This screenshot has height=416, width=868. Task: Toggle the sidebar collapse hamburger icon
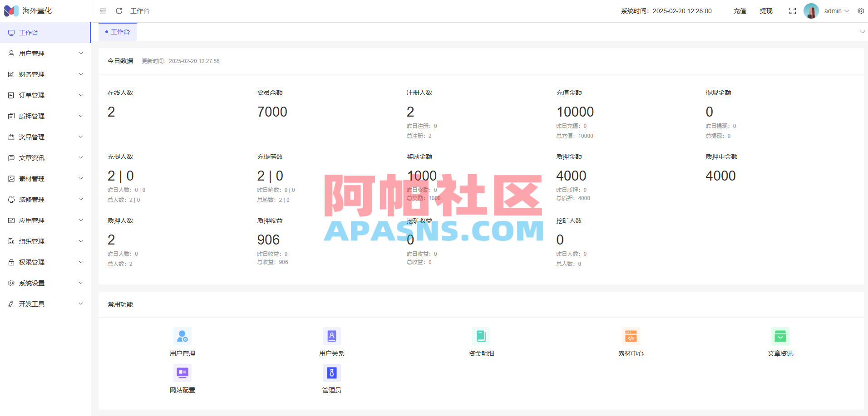103,10
